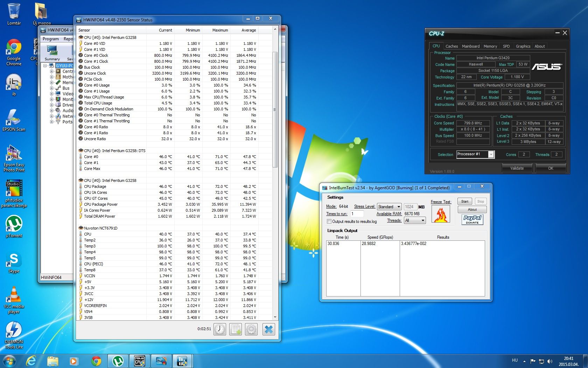
Task: Switch to CPU-Z taskbar button
Action: [140, 361]
